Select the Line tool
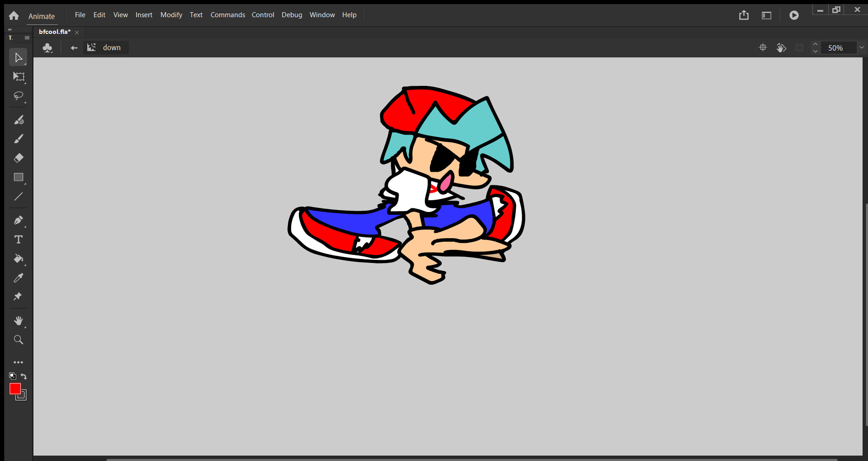 pyautogui.click(x=18, y=197)
